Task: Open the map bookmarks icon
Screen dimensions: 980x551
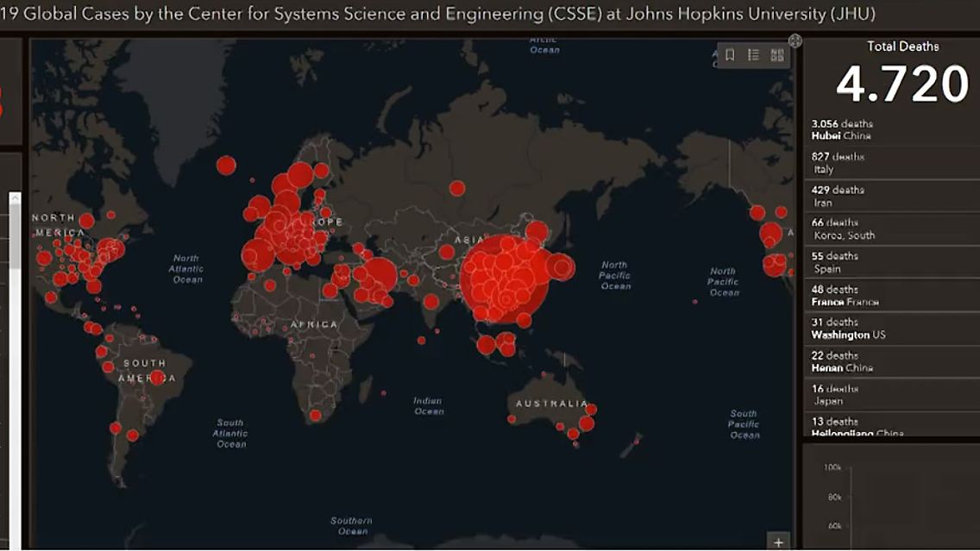Action: pos(730,55)
